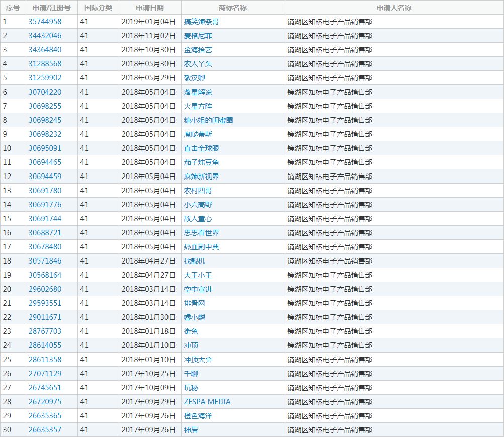Open registration number 30678480

click(x=45, y=247)
